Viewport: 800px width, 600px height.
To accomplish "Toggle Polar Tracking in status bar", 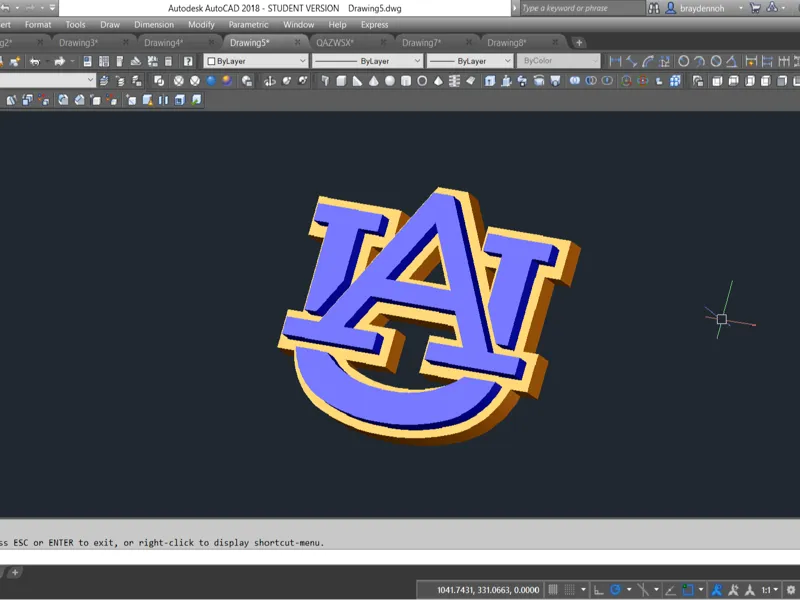I will 615,590.
